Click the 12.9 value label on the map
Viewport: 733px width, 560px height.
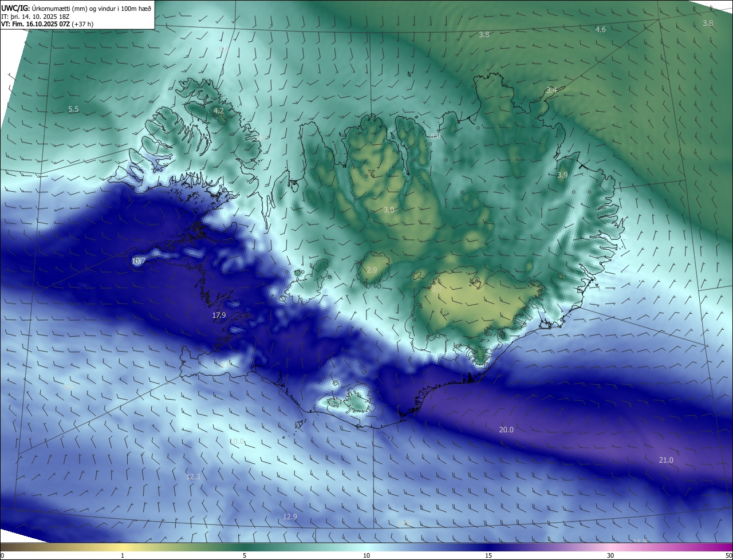tap(290, 517)
